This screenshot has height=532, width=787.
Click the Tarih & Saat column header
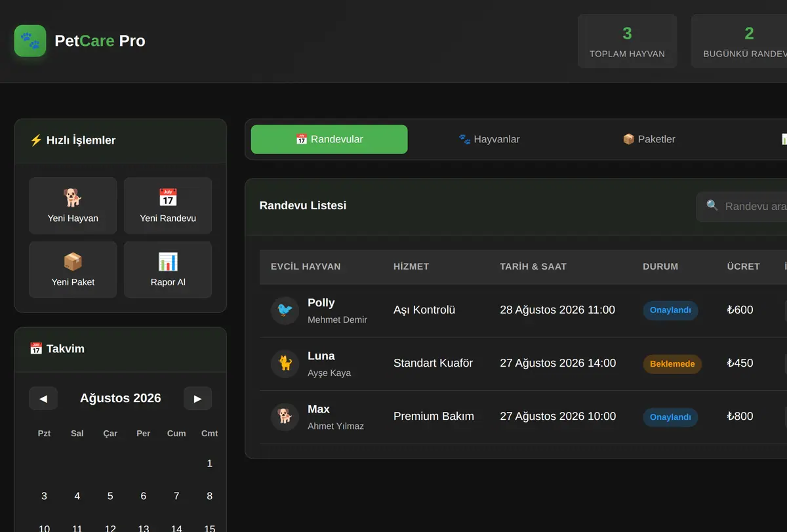(x=533, y=266)
